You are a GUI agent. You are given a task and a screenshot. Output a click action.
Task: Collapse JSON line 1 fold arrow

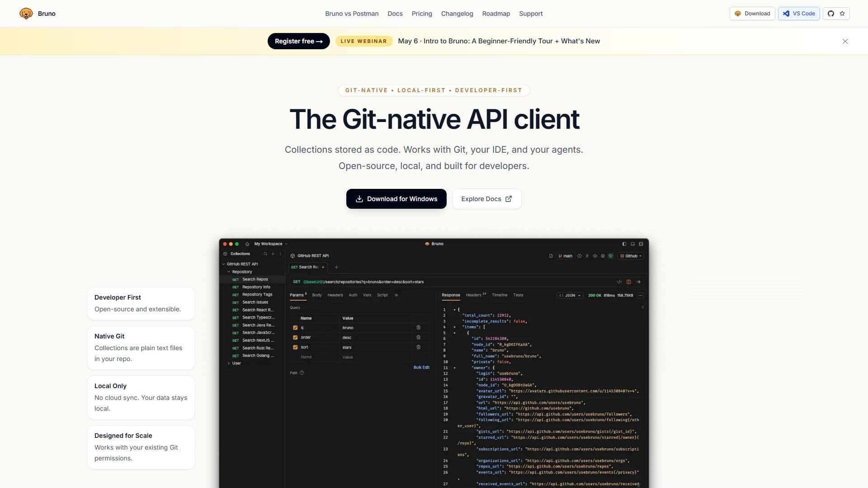coord(454,310)
